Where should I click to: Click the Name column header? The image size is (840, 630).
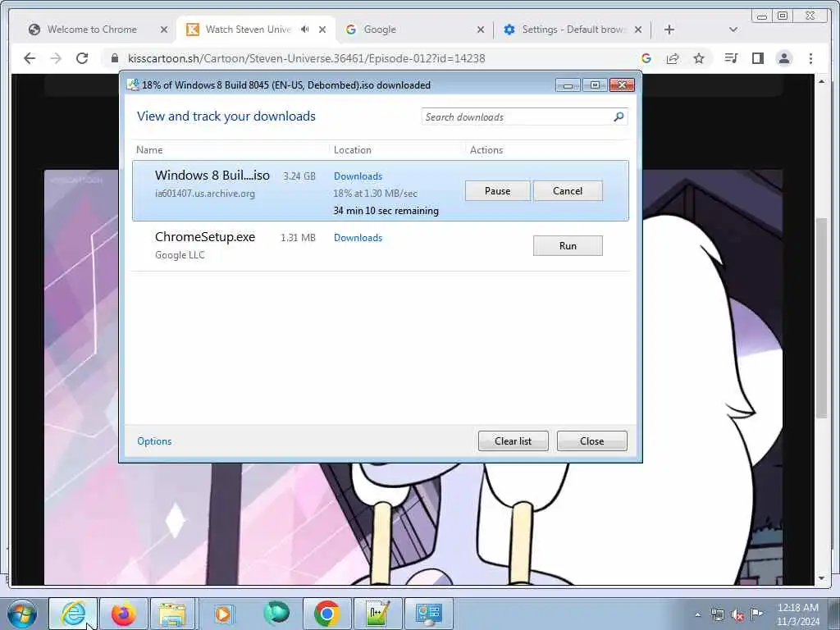pyautogui.click(x=149, y=150)
